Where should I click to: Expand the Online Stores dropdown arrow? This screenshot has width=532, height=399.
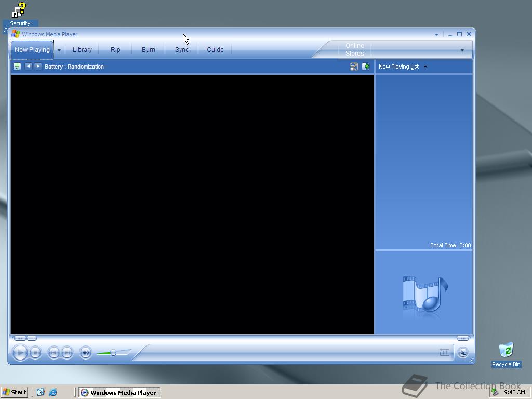[462, 50]
